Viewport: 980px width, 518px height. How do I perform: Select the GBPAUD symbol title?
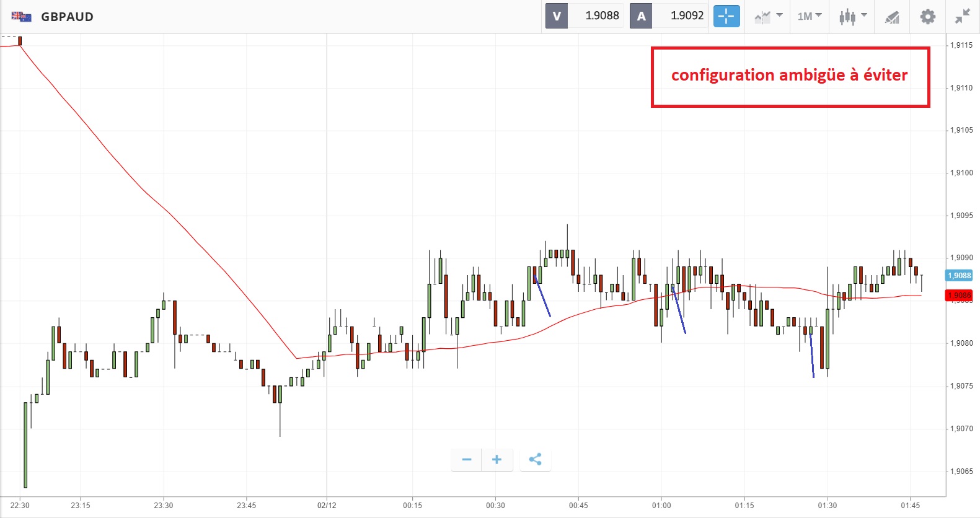tap(67, 17)
